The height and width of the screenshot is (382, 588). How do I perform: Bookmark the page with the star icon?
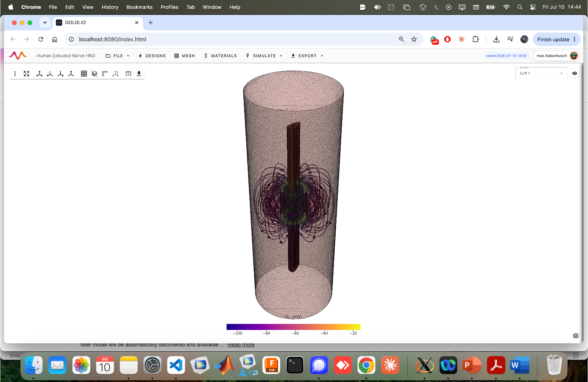414,39
